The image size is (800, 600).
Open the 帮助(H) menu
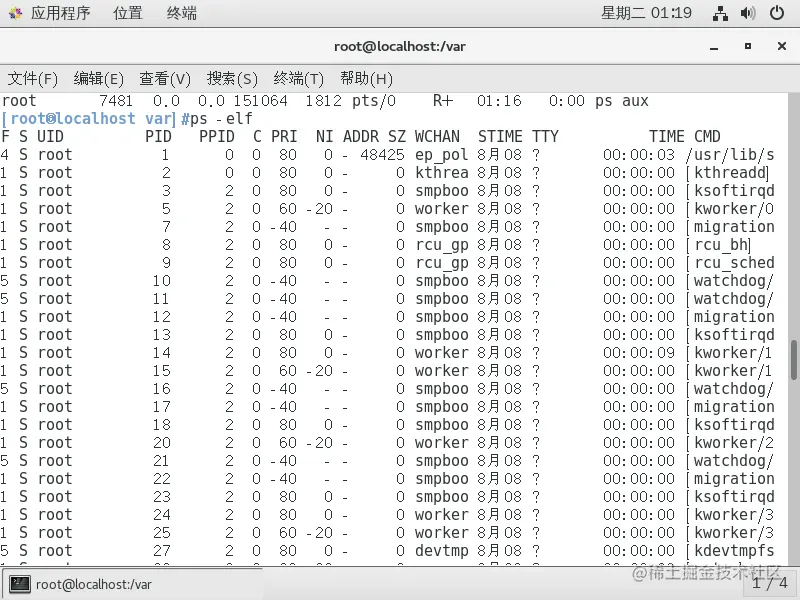tap(366, 79)
